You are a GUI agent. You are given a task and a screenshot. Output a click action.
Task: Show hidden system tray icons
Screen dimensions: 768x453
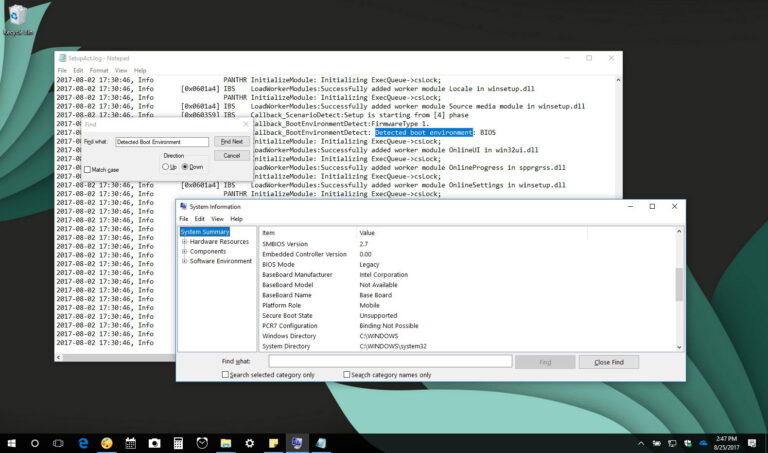(x=641, y=444)
